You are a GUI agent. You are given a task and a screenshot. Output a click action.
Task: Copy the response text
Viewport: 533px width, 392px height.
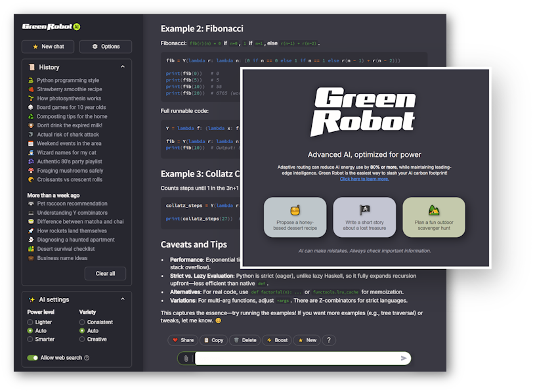214,340
